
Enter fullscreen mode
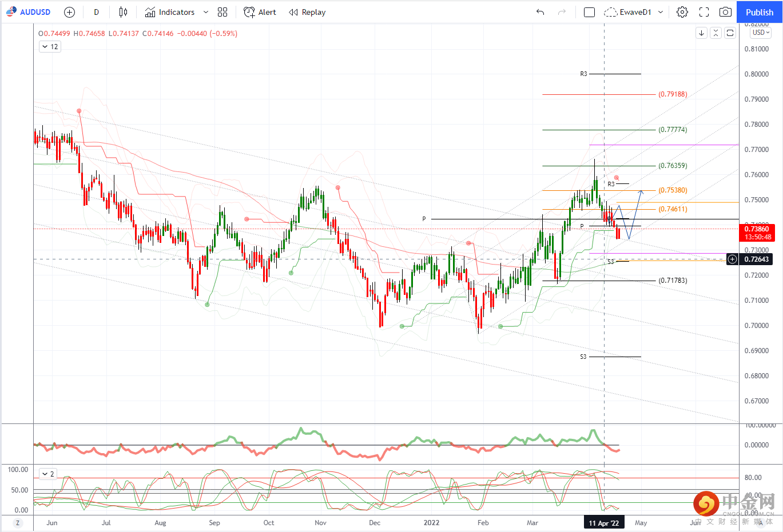(x=704, y=12)
